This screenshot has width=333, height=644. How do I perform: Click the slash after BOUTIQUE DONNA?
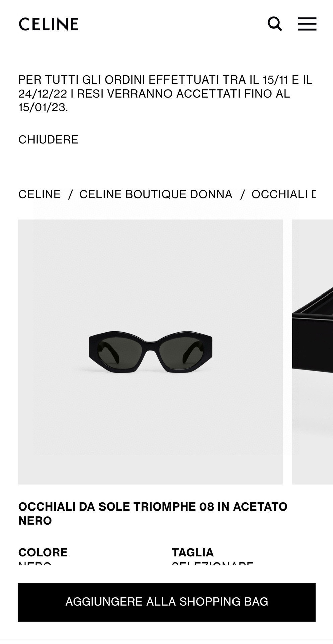[x=242, y=194]
